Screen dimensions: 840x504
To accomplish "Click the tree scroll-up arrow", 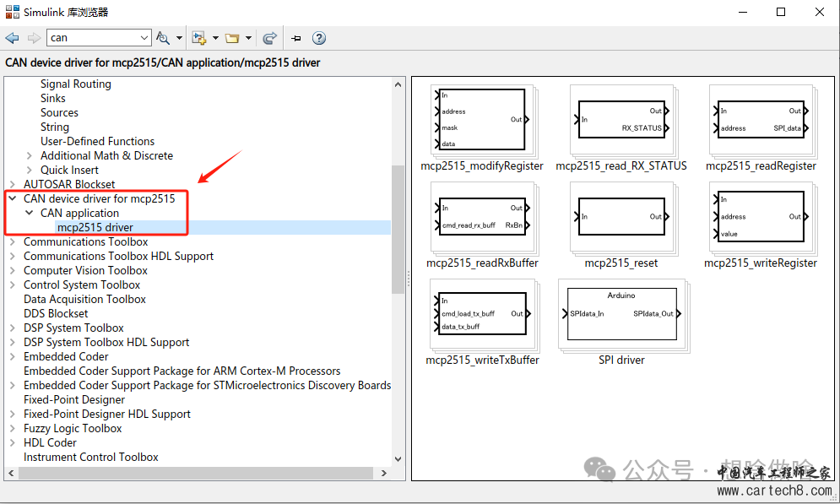I will click(398, 84).
